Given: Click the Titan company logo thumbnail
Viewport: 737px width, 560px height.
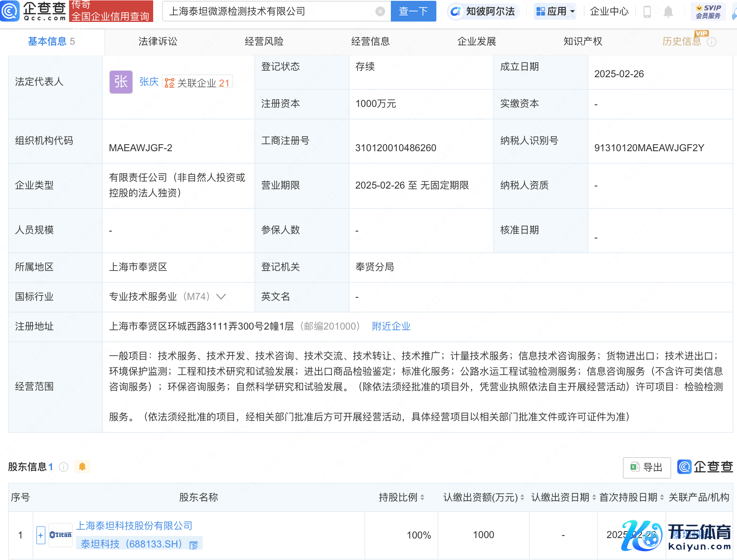Looking at the screenshot, I should 61,535.
